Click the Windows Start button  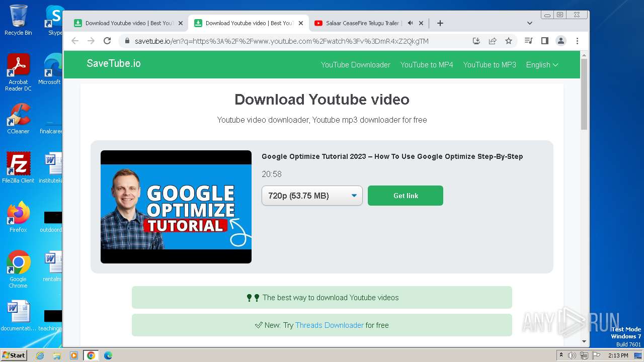(x=14, y=355)
